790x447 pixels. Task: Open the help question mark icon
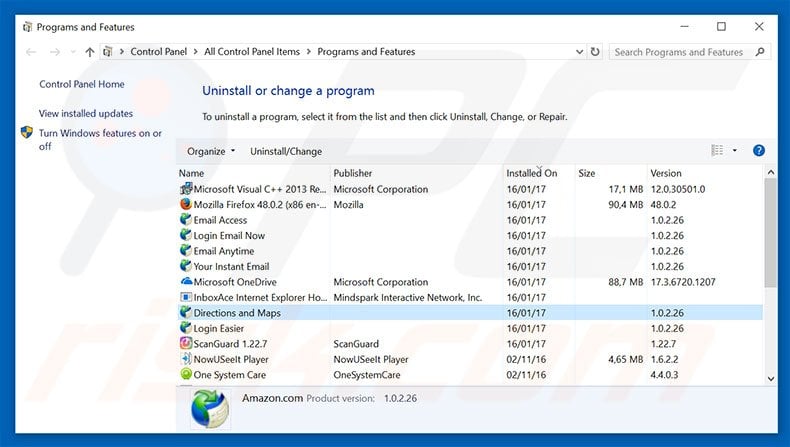759,150
